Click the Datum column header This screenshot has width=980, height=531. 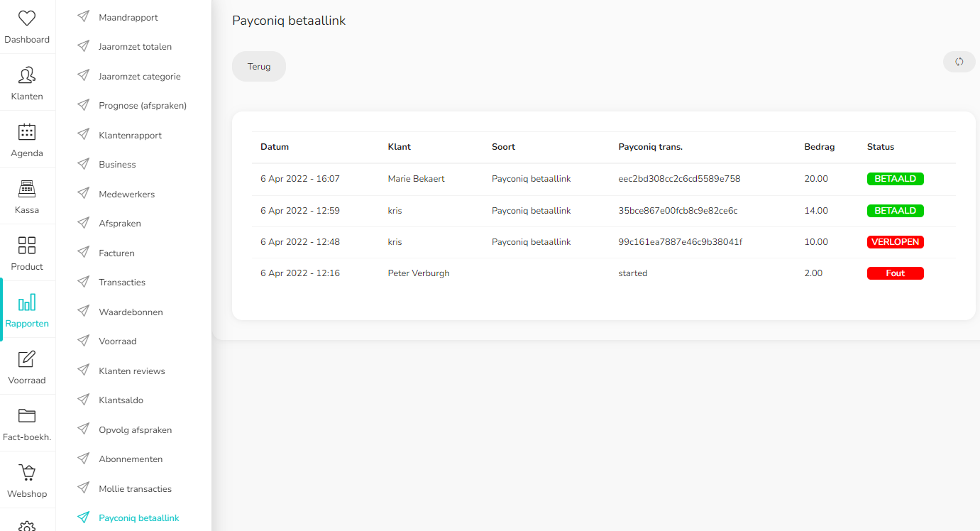pyautogui.click(x=275, y=147)
